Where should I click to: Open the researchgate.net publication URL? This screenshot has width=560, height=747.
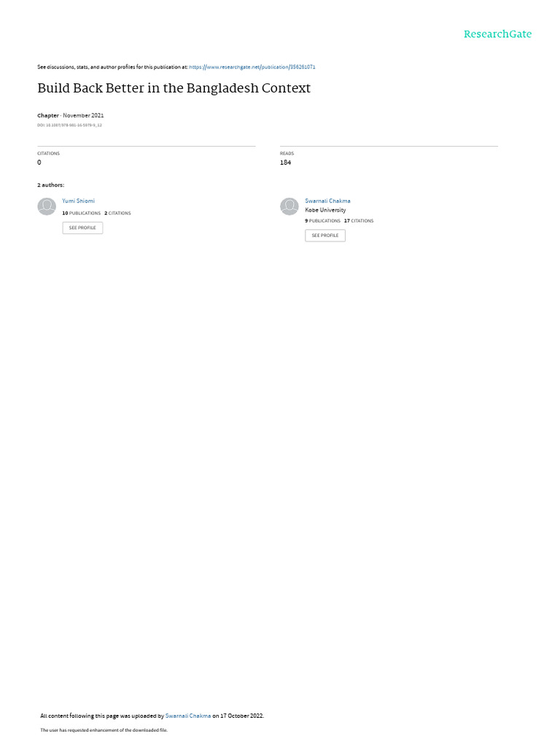[x=252, y=67]
